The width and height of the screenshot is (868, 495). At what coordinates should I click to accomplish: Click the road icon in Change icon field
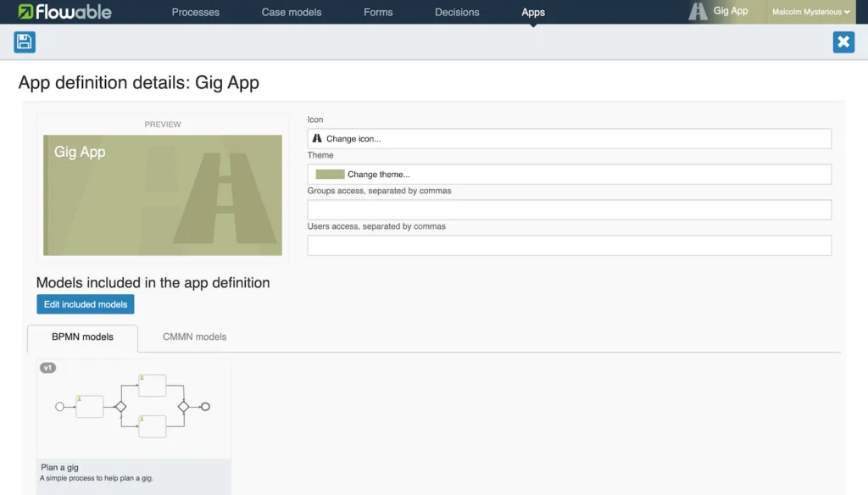[x=317, y=138]
